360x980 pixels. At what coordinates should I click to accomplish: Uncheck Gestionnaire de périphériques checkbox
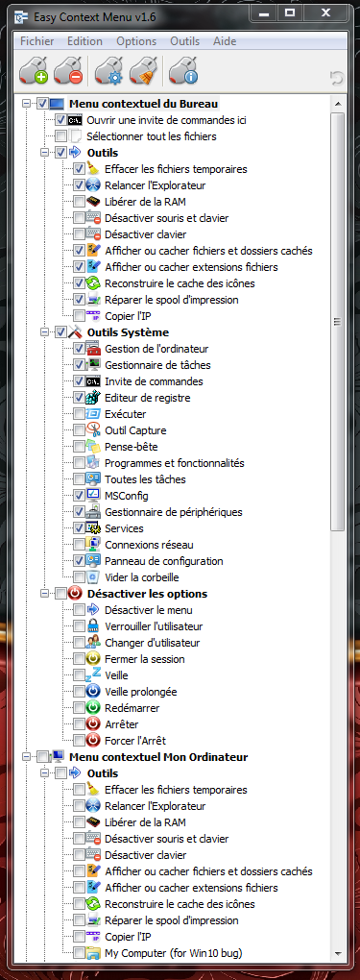tap(79, 512)
